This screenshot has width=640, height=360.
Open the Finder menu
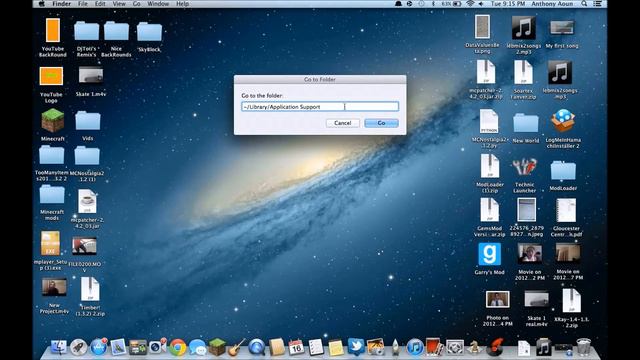62,4
